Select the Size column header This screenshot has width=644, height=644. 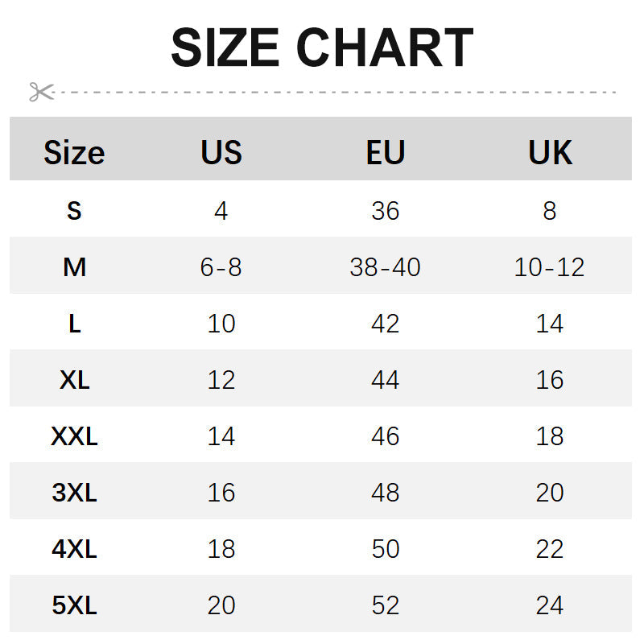pos(74,152)
